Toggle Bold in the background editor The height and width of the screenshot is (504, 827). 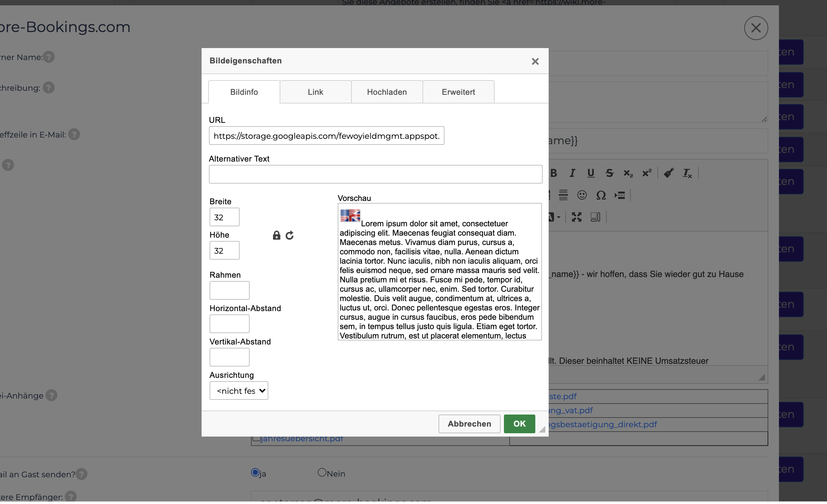click(554, 173)
